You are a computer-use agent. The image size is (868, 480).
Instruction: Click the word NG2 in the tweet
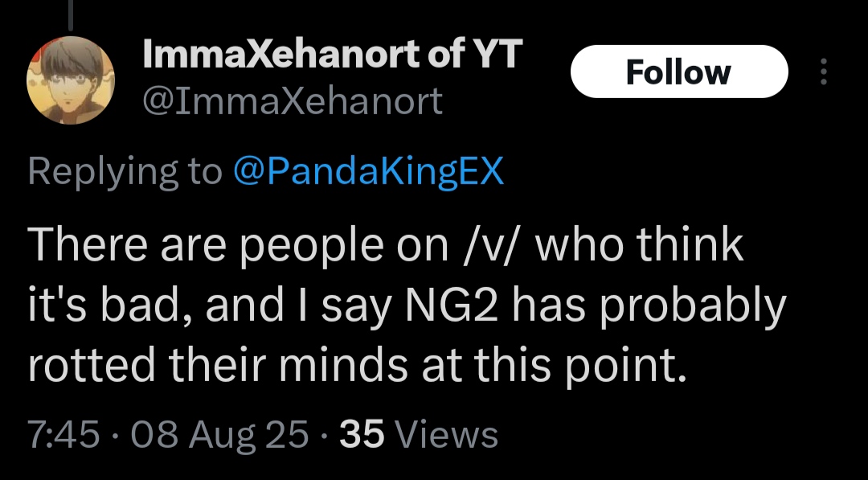(451, 306)
